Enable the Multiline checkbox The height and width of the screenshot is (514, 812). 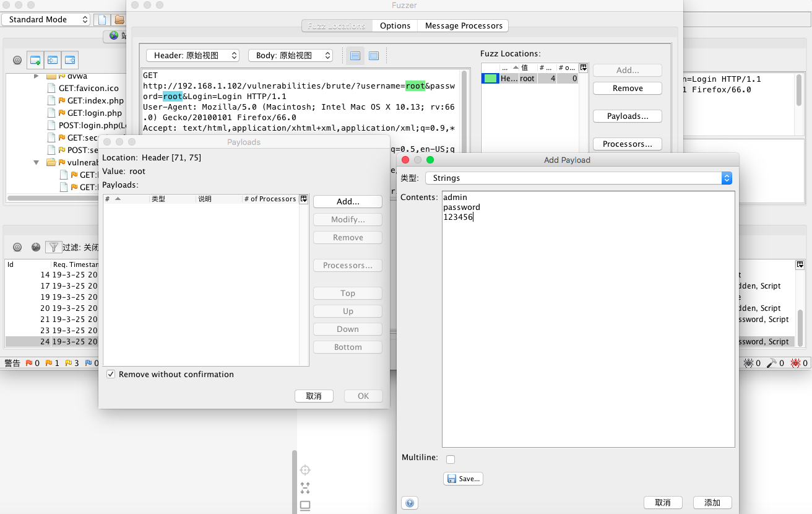click(x=451, y=459)
